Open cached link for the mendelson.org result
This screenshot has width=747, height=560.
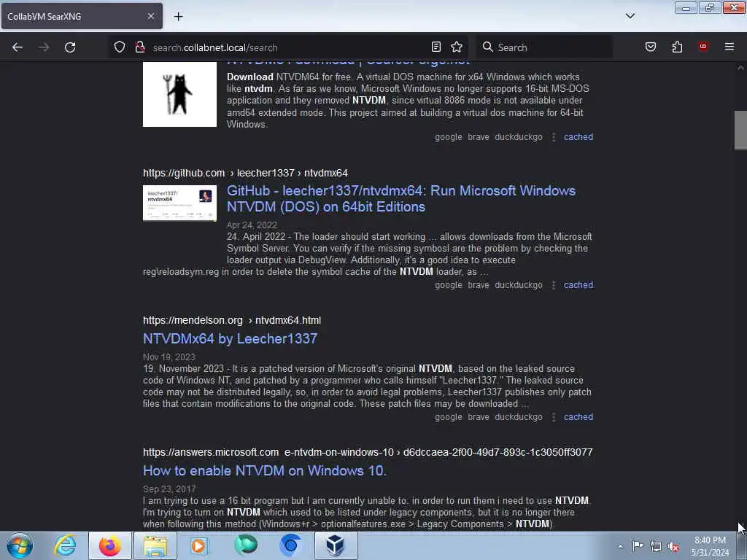[578, 416]
